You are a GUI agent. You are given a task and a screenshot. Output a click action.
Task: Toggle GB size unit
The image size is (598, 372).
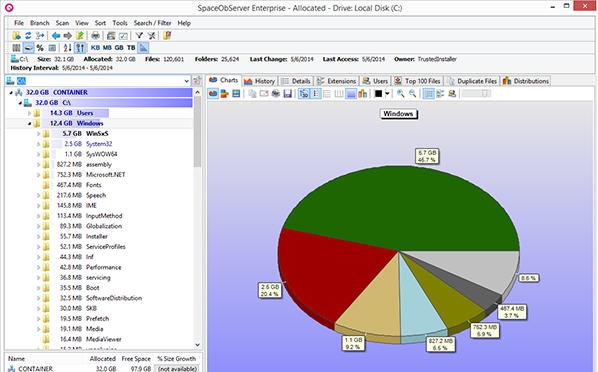pos(119,48)
